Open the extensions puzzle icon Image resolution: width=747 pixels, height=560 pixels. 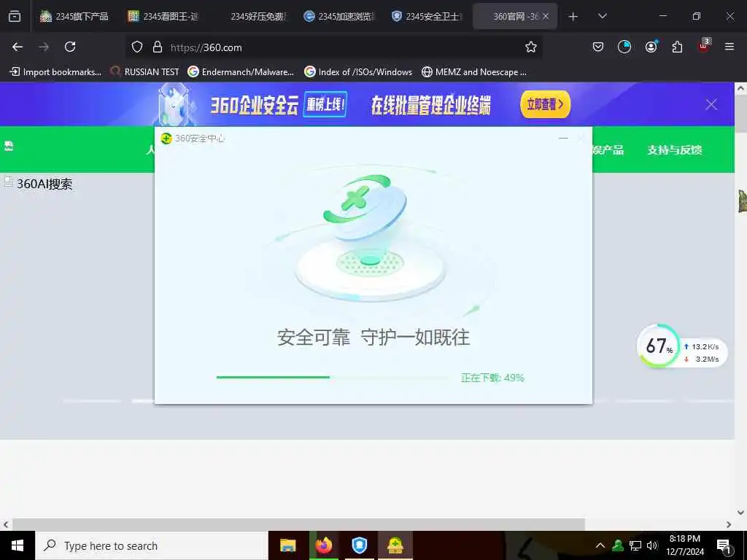[x=677, y=47]
